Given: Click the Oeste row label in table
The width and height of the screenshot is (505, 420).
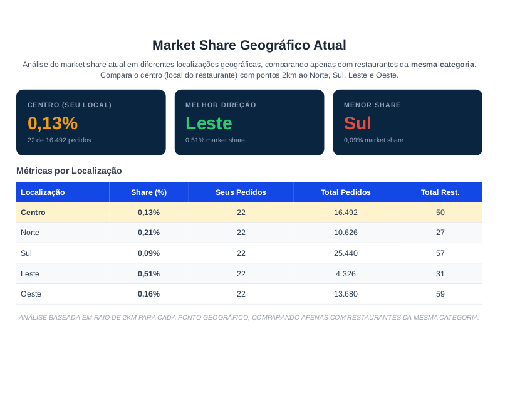Looking at the screenshot, I should 31,294.
